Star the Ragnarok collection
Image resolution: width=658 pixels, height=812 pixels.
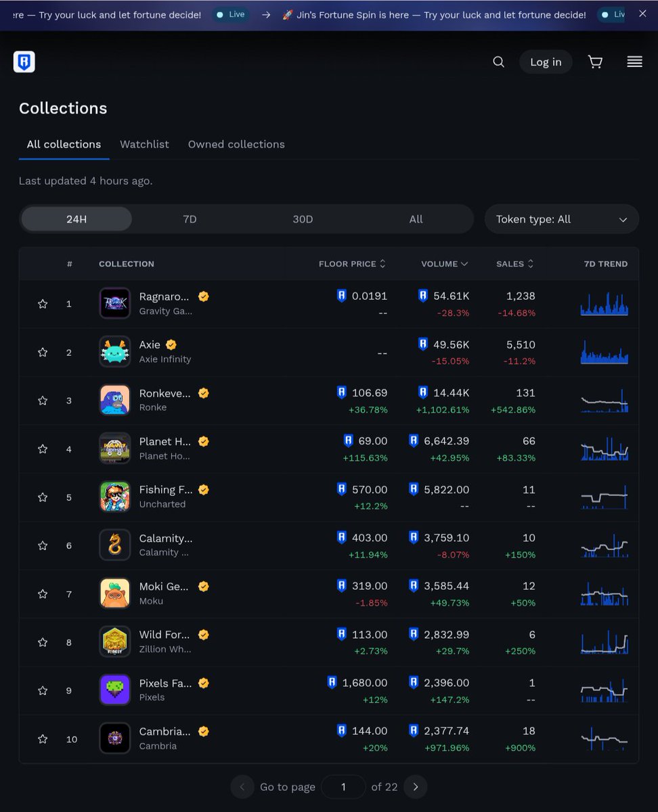(x=43, y=304)
